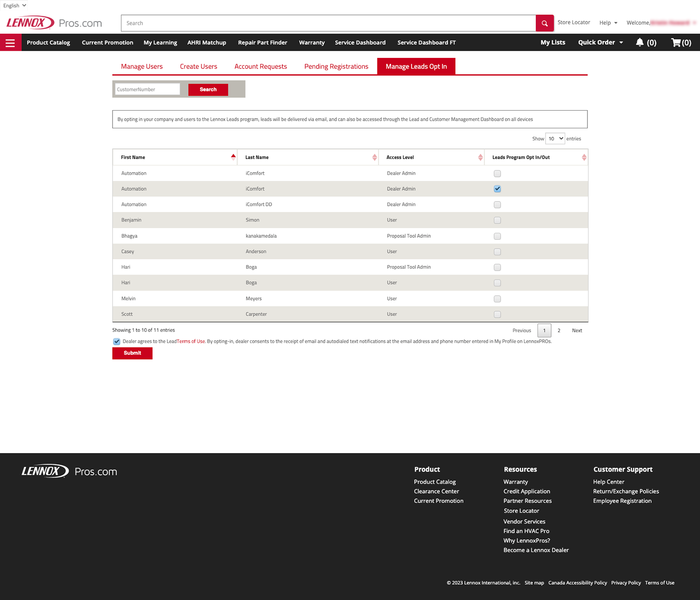Open the Show entries count dropdown
700x600 pixels.
pos(555,139)
